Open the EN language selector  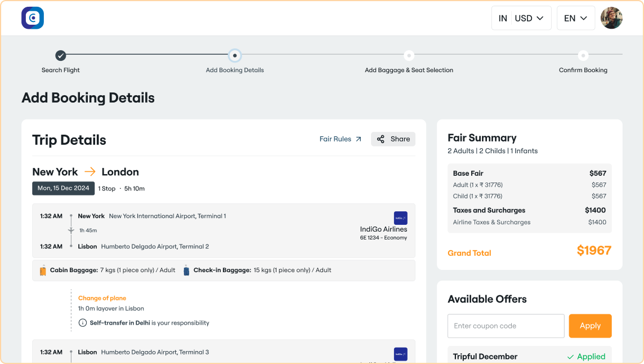click(575, 17)
